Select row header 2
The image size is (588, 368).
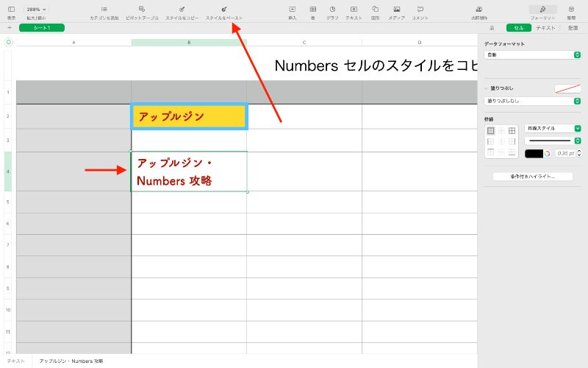pyautogui.click(x=8, y=116)
